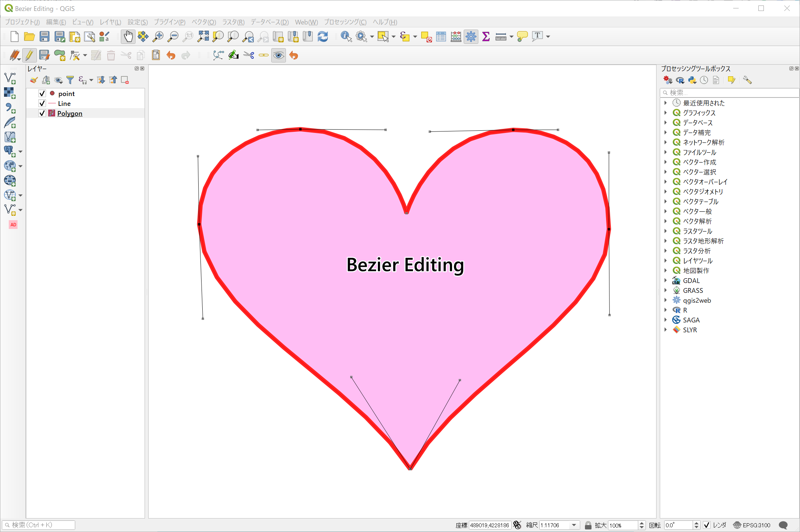Select the Pan Map hand tool

pos(128,37)
